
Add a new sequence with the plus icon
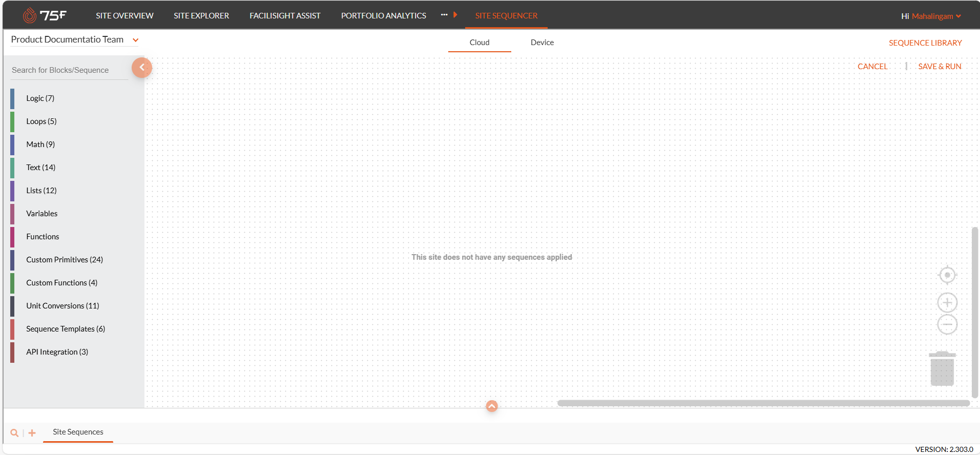32,433
